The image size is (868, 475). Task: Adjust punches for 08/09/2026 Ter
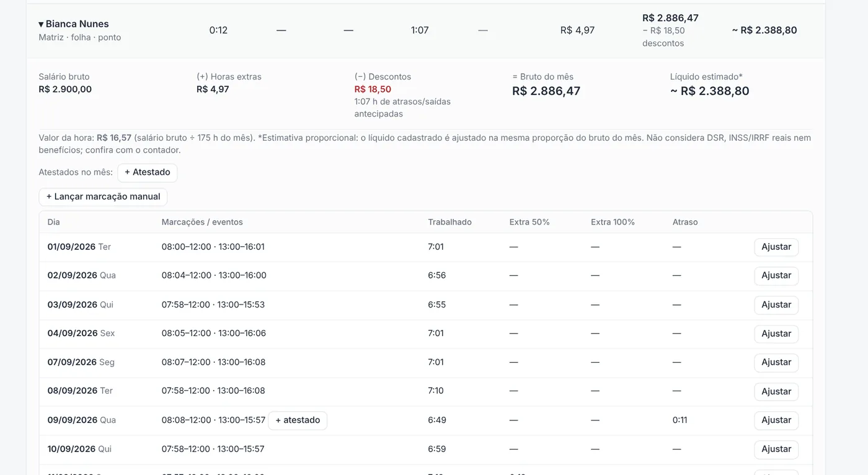(x=776, y=392)
